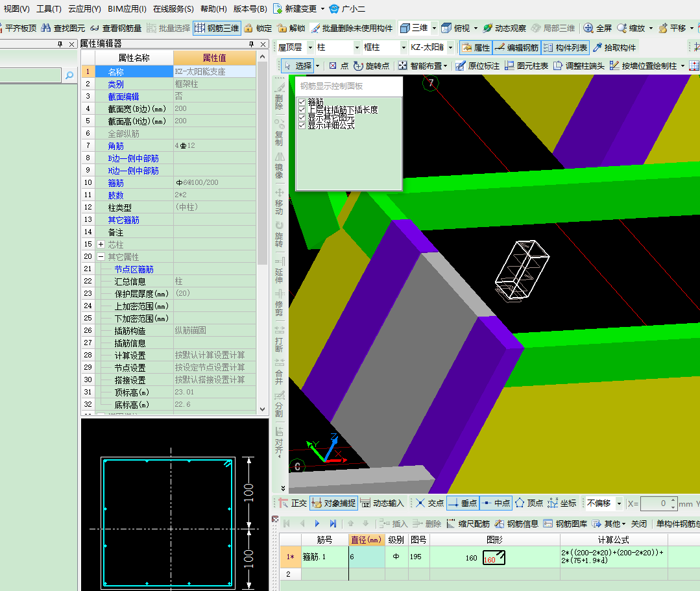This screenshot has width=700, height=591.
Task: Click the search magnifier icon
Action: [69, 75]
